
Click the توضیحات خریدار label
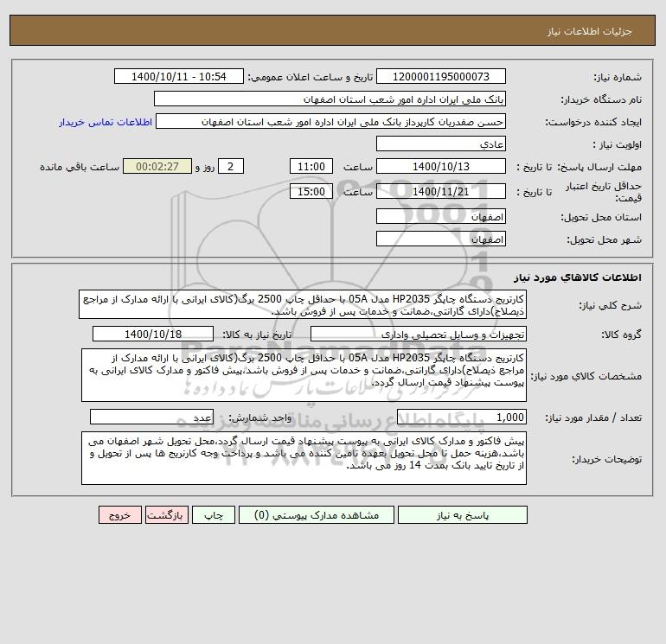(606, 459)
